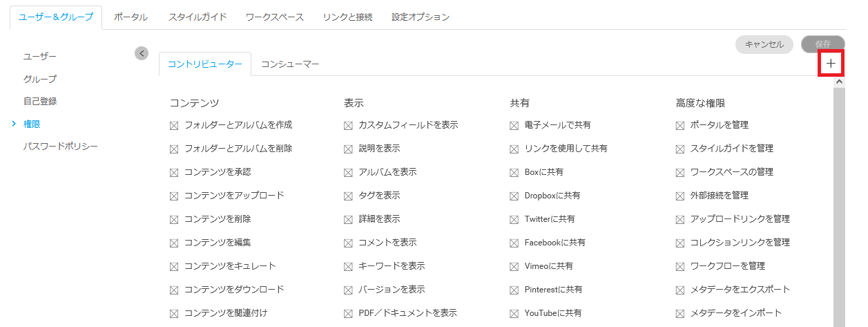The width and height of the screenshot is (868, 327).
Task: Select the 設定オプション tab
Action: click(x=420, y=17)
